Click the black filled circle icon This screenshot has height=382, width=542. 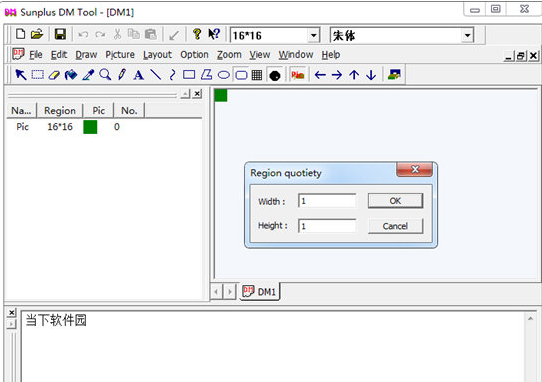[275, 75]
